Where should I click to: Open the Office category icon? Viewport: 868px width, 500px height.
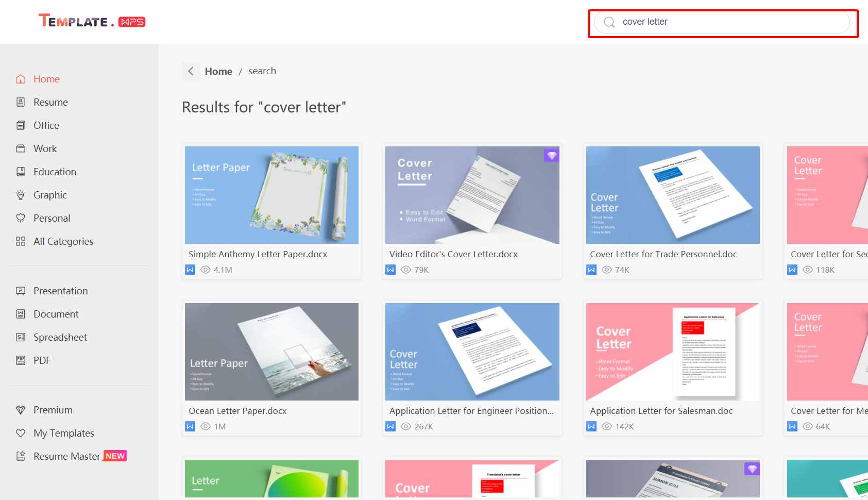(x=21, y=125)
